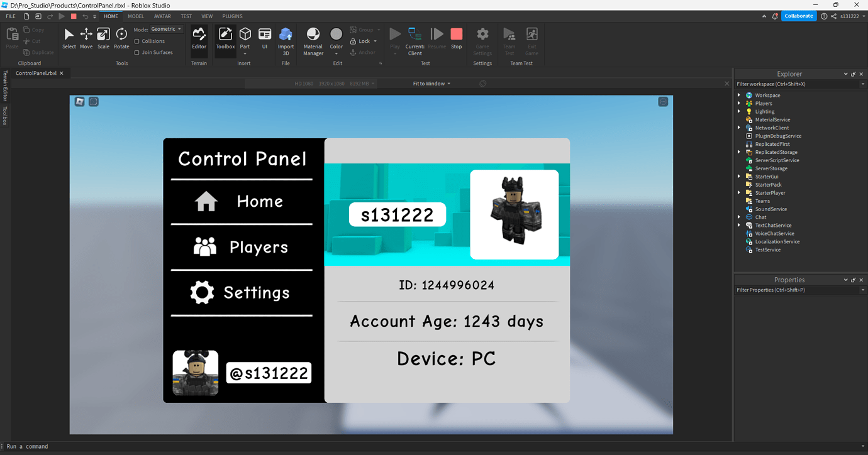Viewport: 868px width, 455px height.
Task: Stop the current test session
Action: 456,38
